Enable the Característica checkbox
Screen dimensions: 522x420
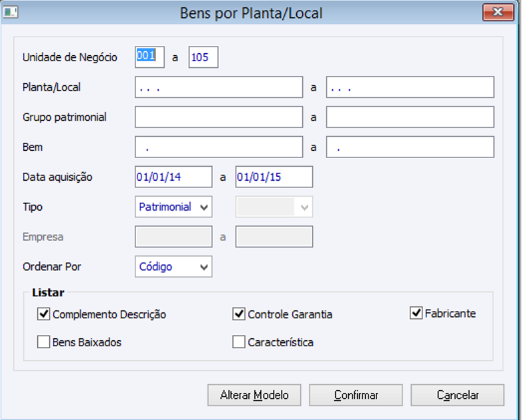click(239, 342)
